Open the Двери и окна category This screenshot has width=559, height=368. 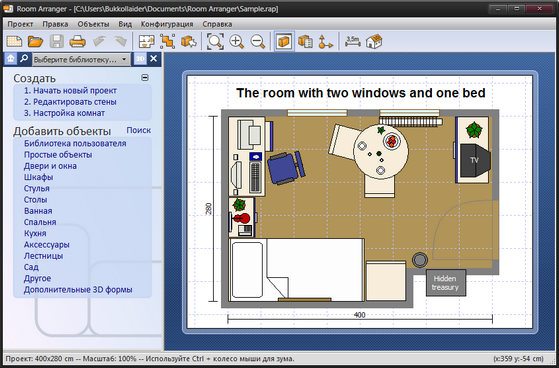click(x=50, y=166)
